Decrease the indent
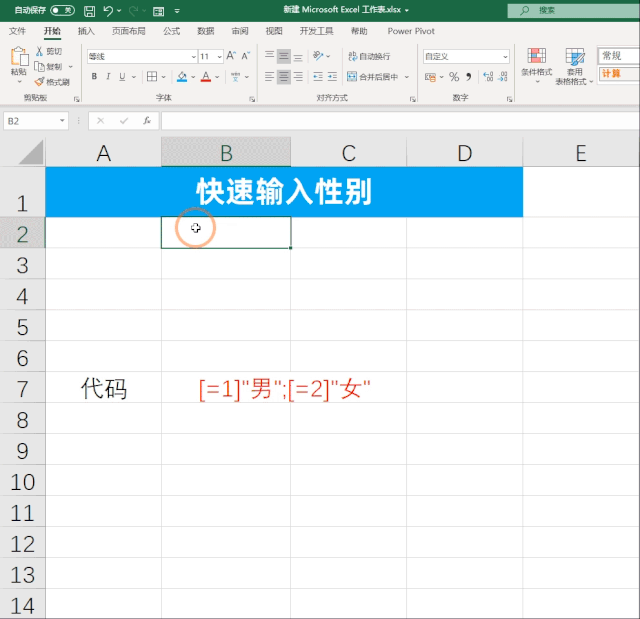Viewport: 640px width, 619px height. [x=318, y=76]
